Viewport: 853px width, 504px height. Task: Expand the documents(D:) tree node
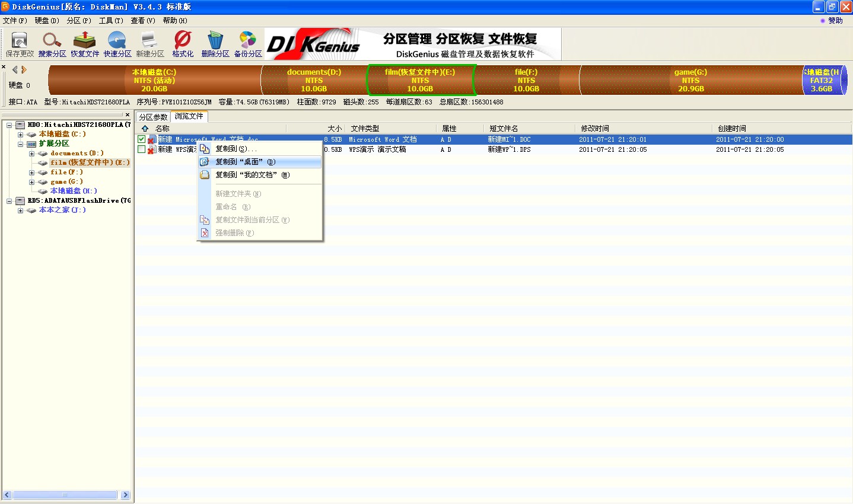click(31, 154)
